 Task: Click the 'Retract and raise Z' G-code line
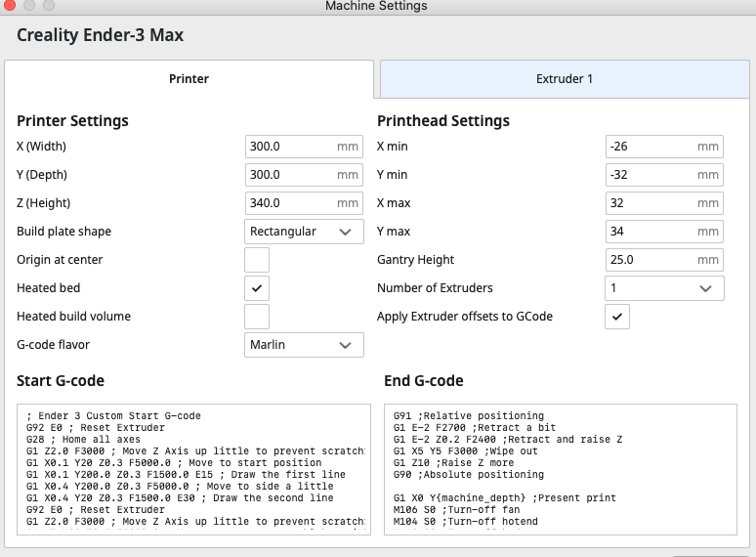508,440
